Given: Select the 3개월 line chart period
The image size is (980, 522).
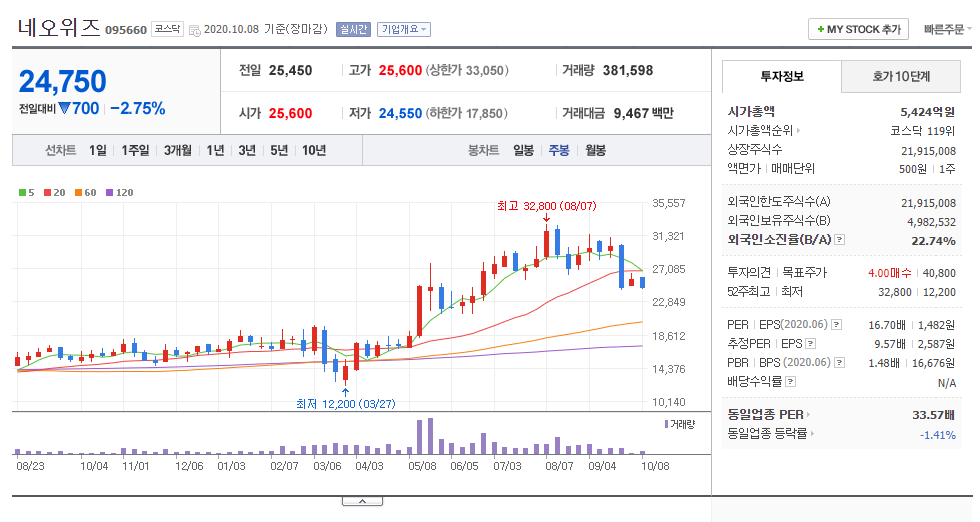Looking at the screenshot, I should 178,150.
